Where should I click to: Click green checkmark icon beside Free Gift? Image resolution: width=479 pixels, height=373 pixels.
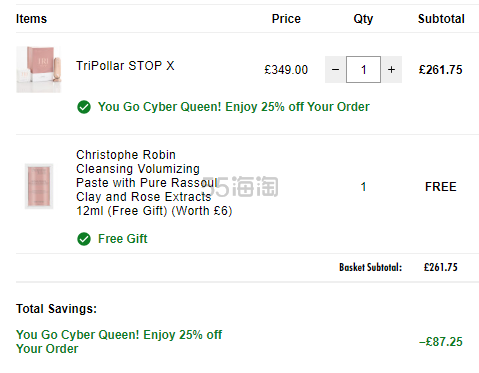pyautogui.click(x=84, y=239)
